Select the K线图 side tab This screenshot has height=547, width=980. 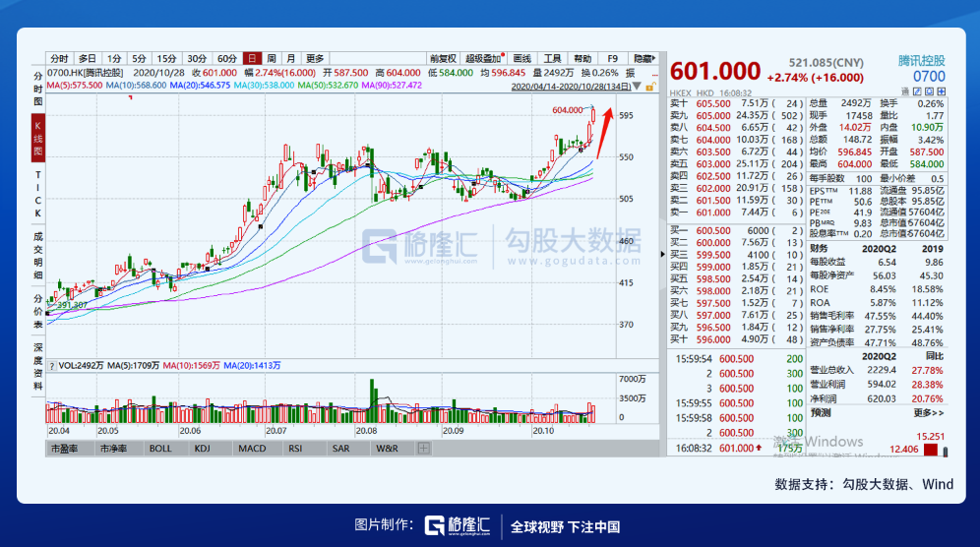click(38, 138)
